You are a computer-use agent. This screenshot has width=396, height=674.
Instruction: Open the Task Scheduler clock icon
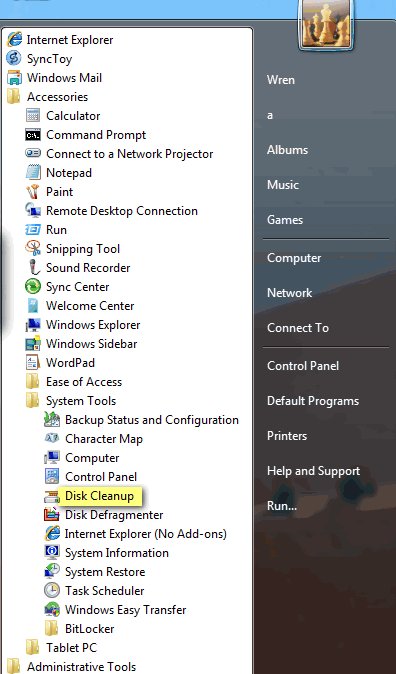click(52, 590)
